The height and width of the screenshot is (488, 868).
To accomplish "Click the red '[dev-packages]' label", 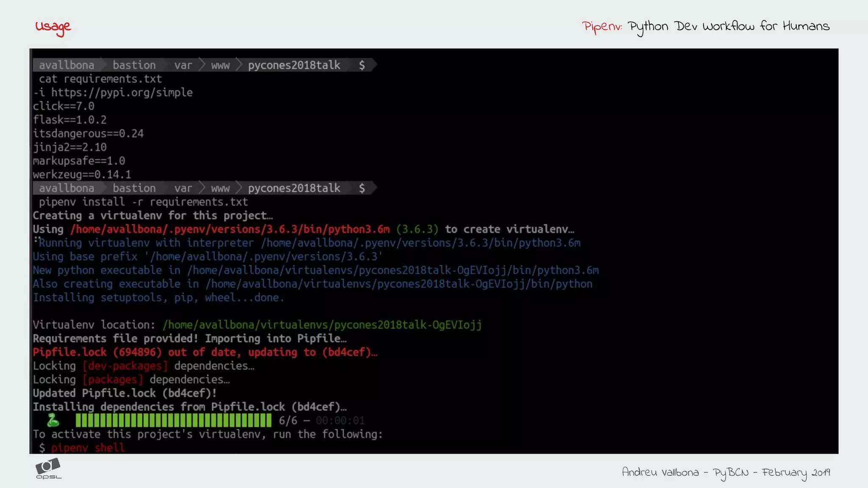I will 125,366.
